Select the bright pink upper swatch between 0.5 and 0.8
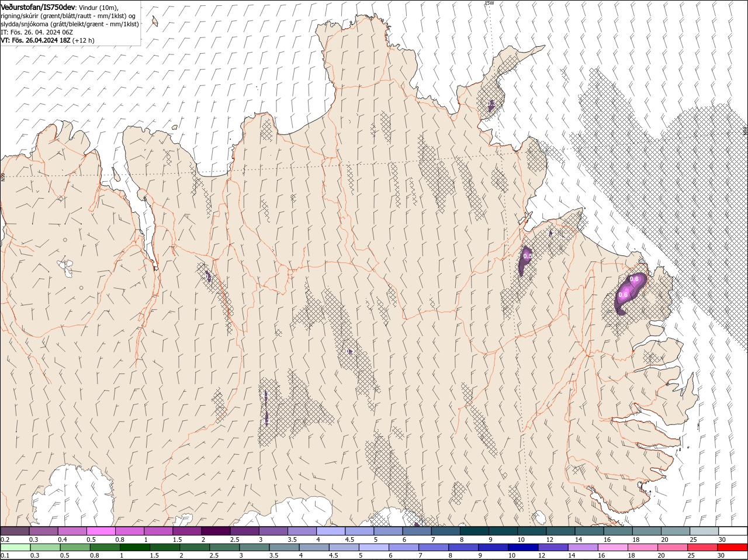This screenshot has width=748, height=560. tap(101, 531)
